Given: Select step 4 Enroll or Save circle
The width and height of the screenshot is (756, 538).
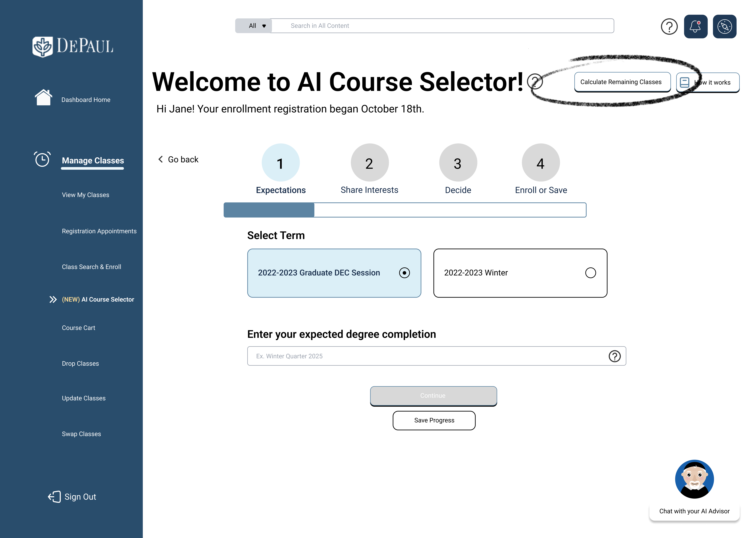Looking at the screenshot, I should point(541,162).
